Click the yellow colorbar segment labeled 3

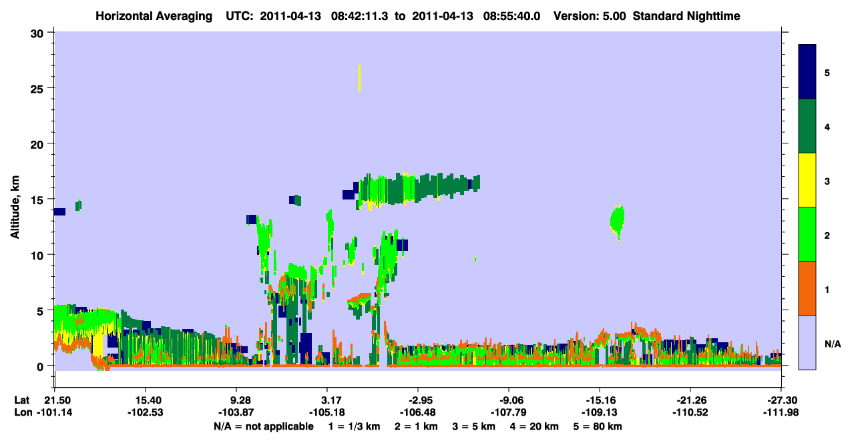(807, 180)
